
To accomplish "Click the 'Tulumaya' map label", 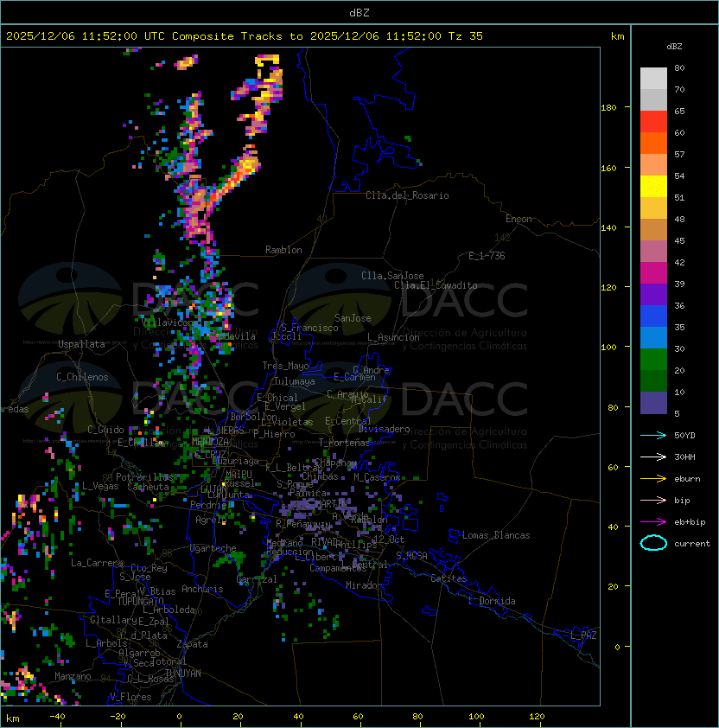I will pos(295,381).
